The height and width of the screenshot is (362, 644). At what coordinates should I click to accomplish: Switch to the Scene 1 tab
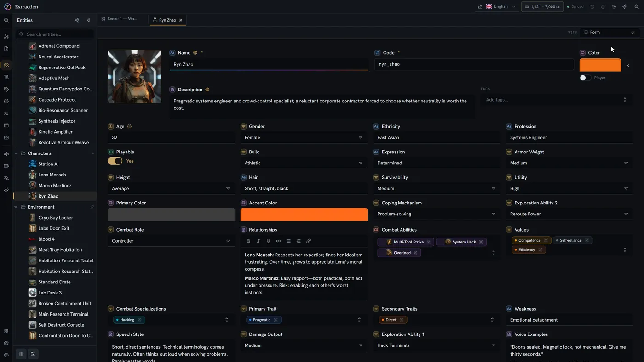tap(120, 19)
